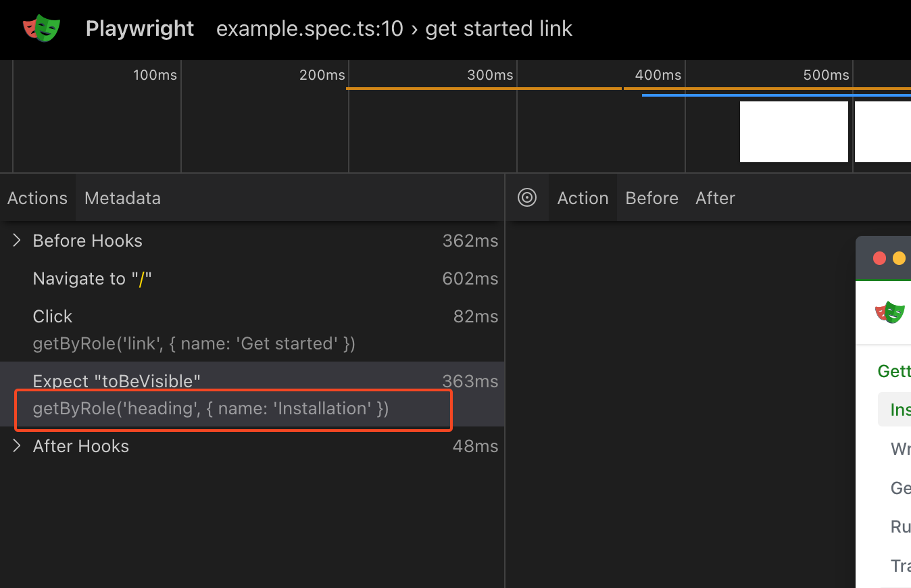Select the Click action row
911x588 pixels.
[252, 329]
